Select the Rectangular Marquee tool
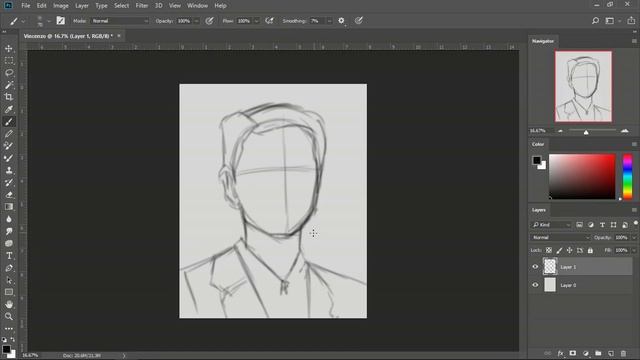Viewport: 640px width, 360px height. (x=9, y=61)
